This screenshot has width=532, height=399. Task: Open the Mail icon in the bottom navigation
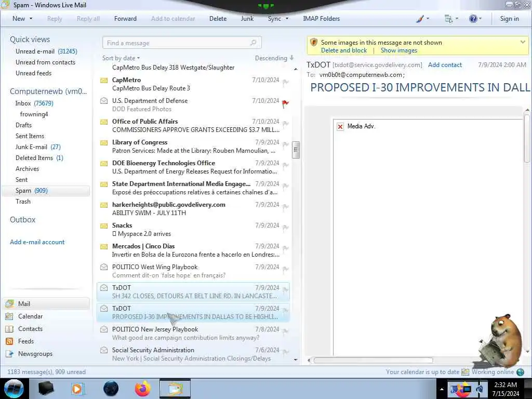(x=10, y=303)
